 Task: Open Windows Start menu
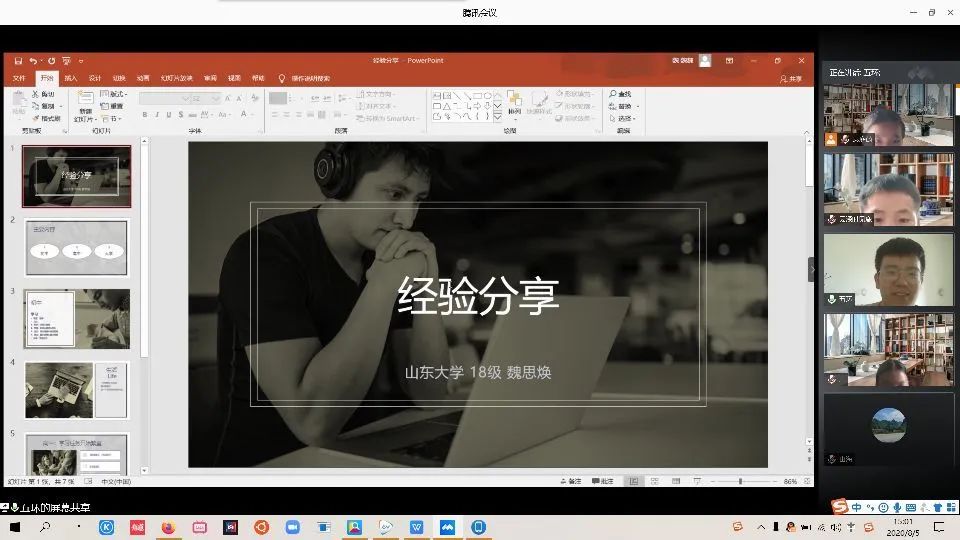[x=15, y=527]
